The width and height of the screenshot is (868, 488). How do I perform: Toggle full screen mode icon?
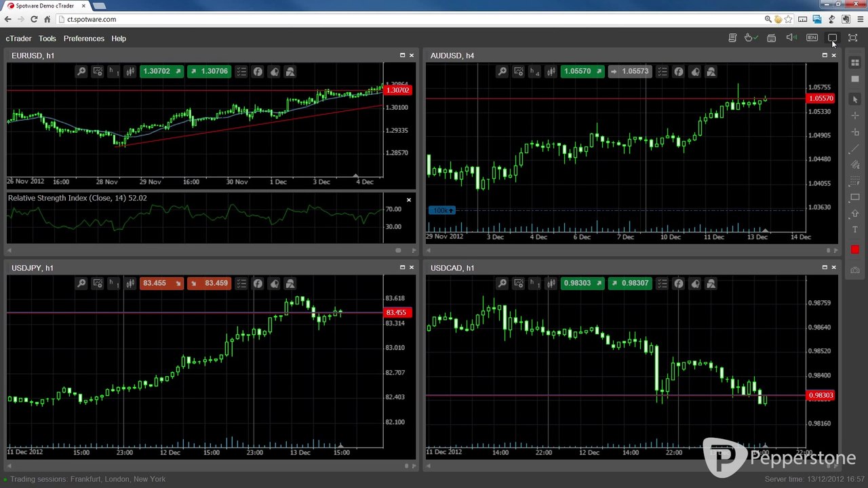tap(853, 38)
